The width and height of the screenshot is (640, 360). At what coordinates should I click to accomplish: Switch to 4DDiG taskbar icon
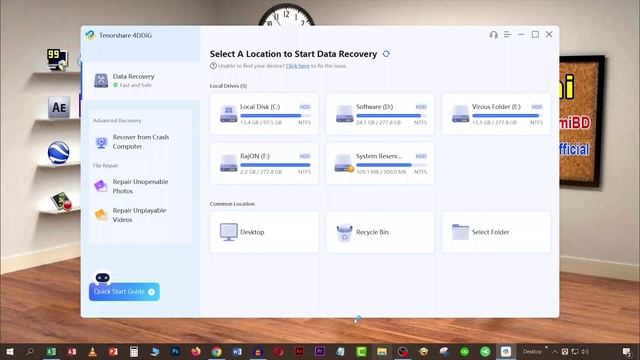pyautogui.click(x=506, y=351)
